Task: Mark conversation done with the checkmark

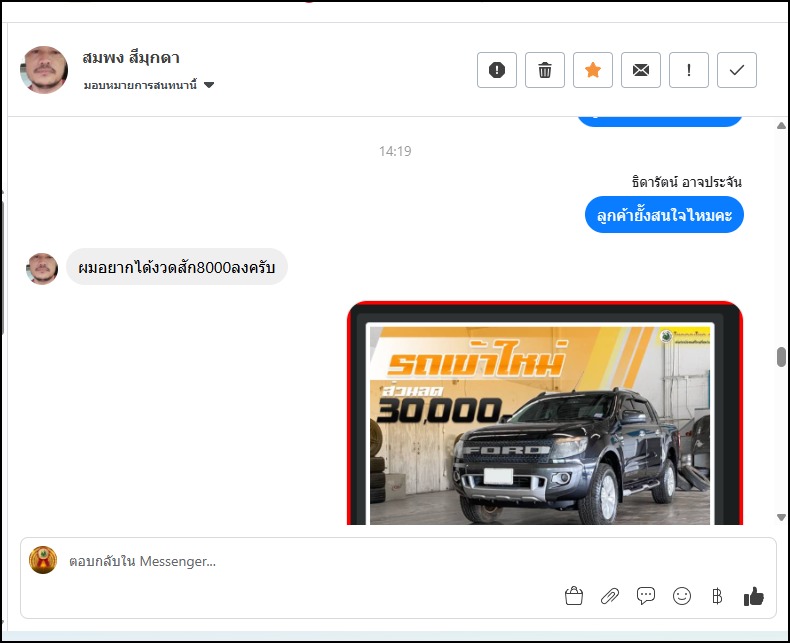Action: [737, 70]
